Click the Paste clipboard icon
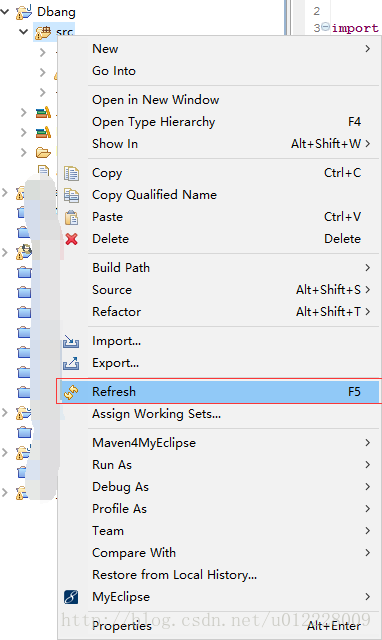Viewport: 382px width, 640px height. click(x=71, y=217)
